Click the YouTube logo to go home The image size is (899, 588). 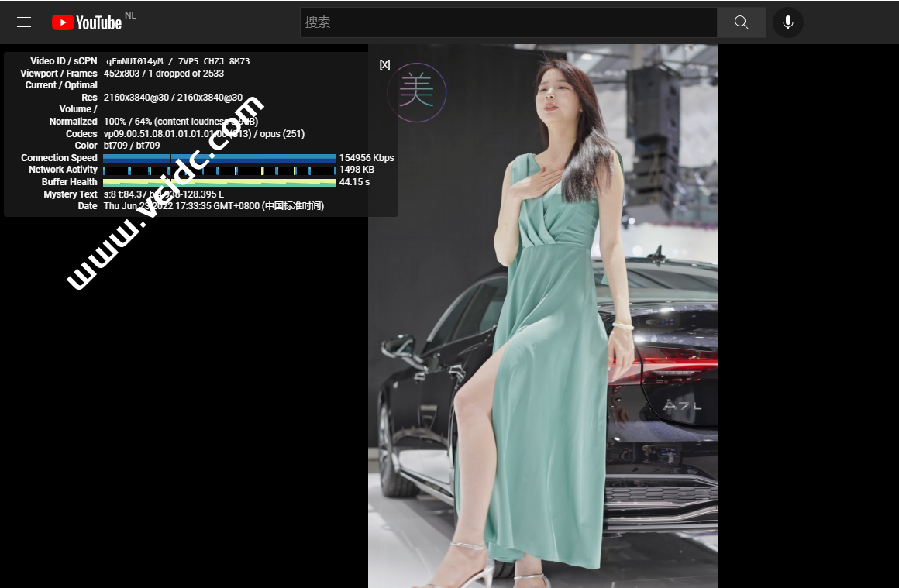tap(87, 22)
